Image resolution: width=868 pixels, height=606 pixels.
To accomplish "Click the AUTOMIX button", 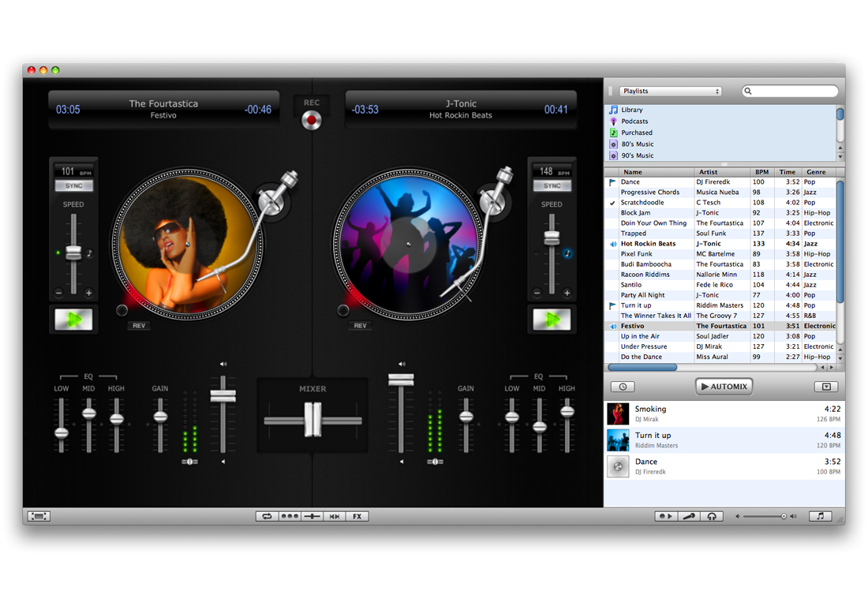I will click(x=724, y=387).
